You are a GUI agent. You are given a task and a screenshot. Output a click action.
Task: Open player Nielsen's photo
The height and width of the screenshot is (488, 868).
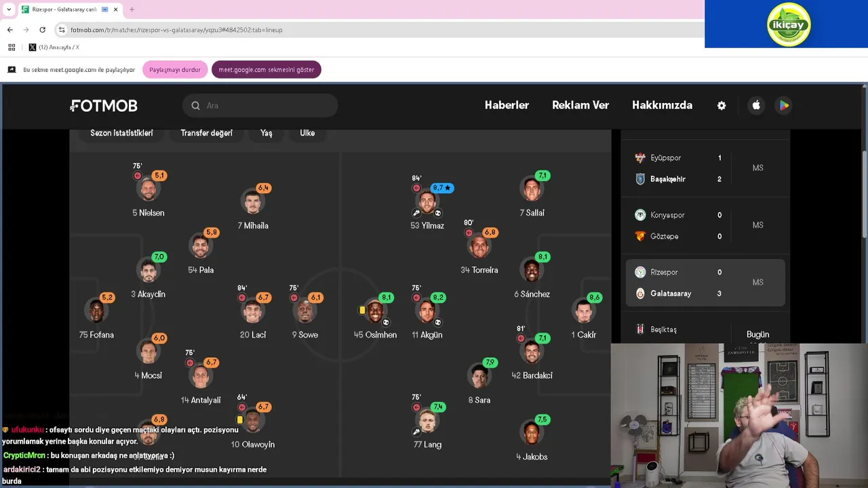pyautogui.click(x=148, y=189)
